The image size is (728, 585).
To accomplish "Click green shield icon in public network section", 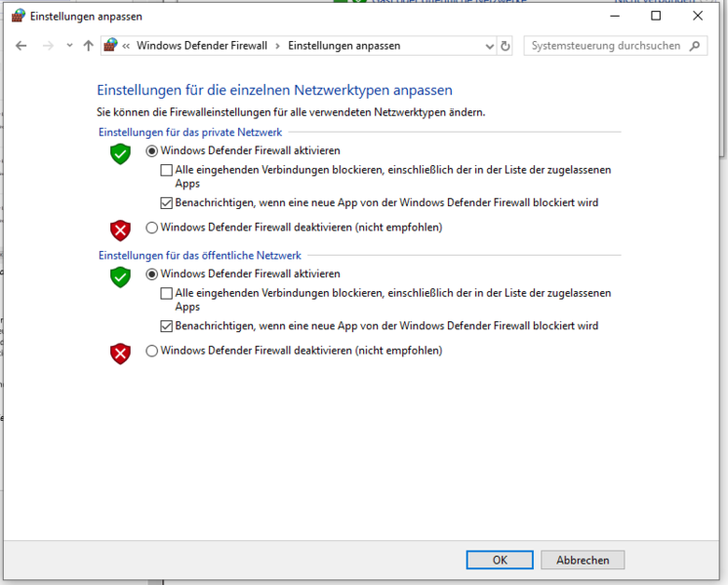I will coord(120,277).
